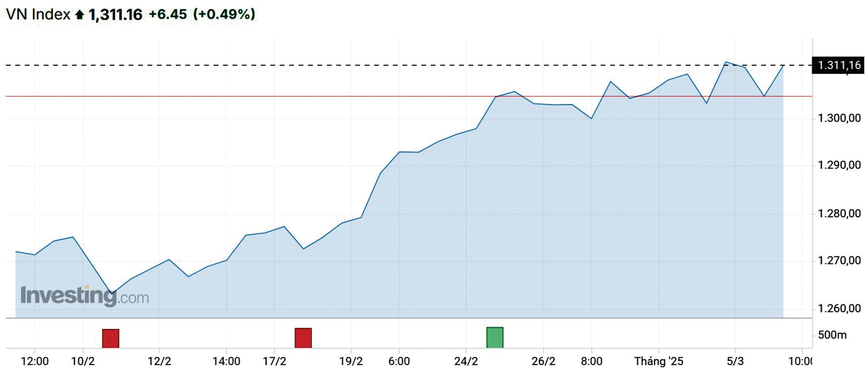The width and height of the screenshot is (868, 371).
Task: Click the Investing.com watermark logo
Action: click(x=84, y=296)
